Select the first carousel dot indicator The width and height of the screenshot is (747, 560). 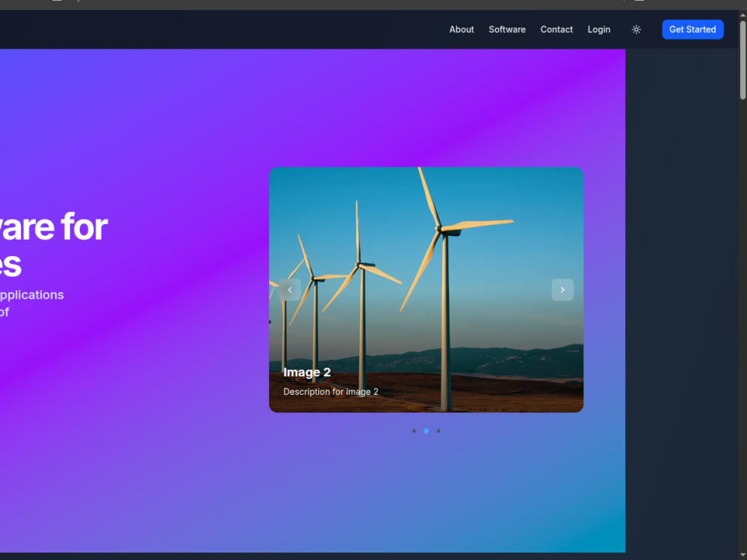[414, 431]
